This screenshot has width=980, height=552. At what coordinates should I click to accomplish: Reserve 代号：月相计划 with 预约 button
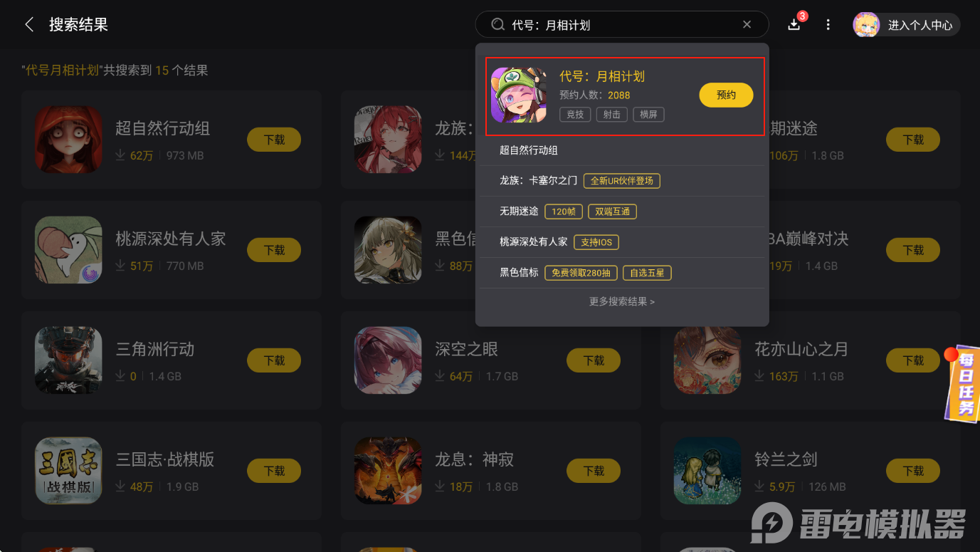coord(726,95)
